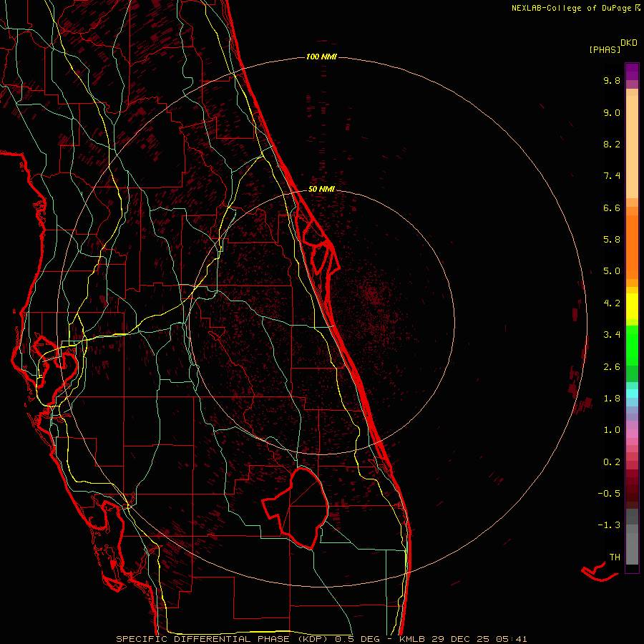Pick the dark orange band of the color bar
The height and width of the screenshot is (644, 644).
coord(632,246)
